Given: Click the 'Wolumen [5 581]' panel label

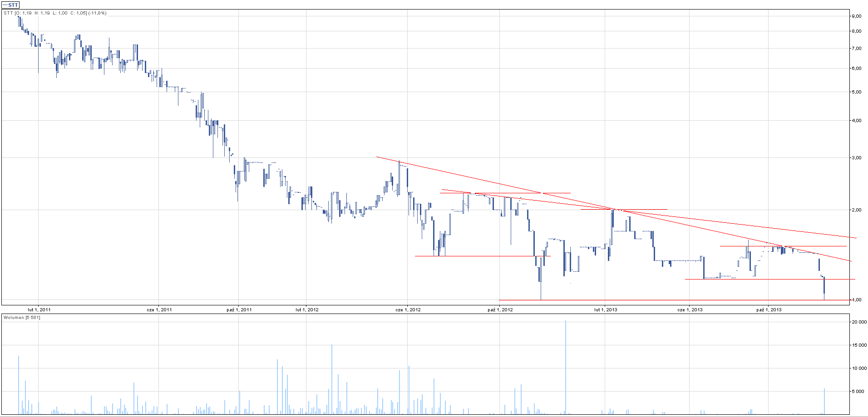Looking at the screenshot, I should pyautogui.click(x=22, y=318).
